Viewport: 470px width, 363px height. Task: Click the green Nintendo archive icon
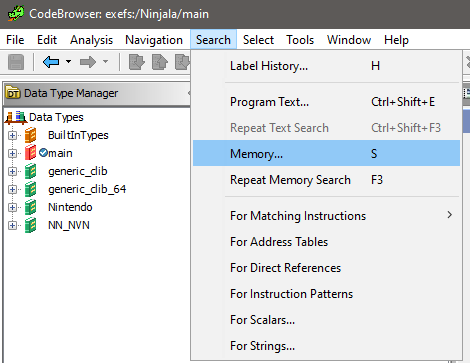coord(31,207)
